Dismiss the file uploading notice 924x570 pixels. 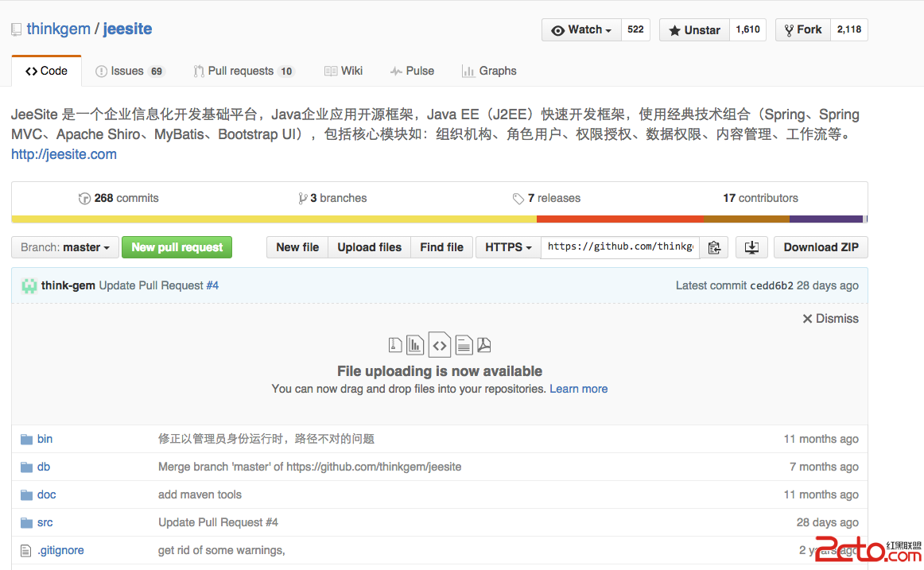coord(831,319)
